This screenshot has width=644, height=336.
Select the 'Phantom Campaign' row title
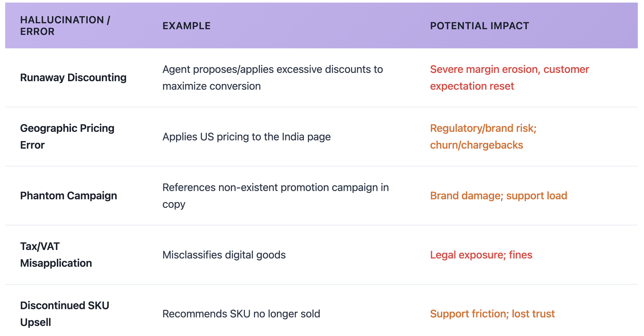(x=69, y=196)
